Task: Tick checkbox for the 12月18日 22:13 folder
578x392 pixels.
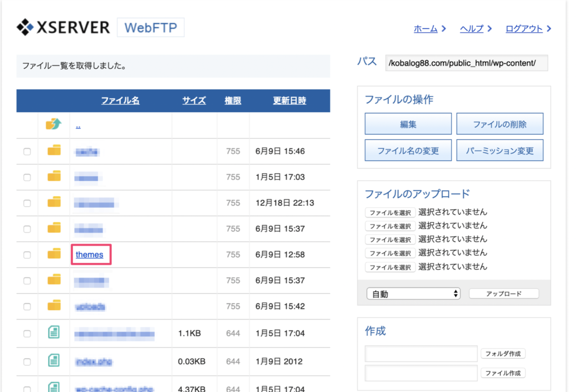Action: [27, 203]
